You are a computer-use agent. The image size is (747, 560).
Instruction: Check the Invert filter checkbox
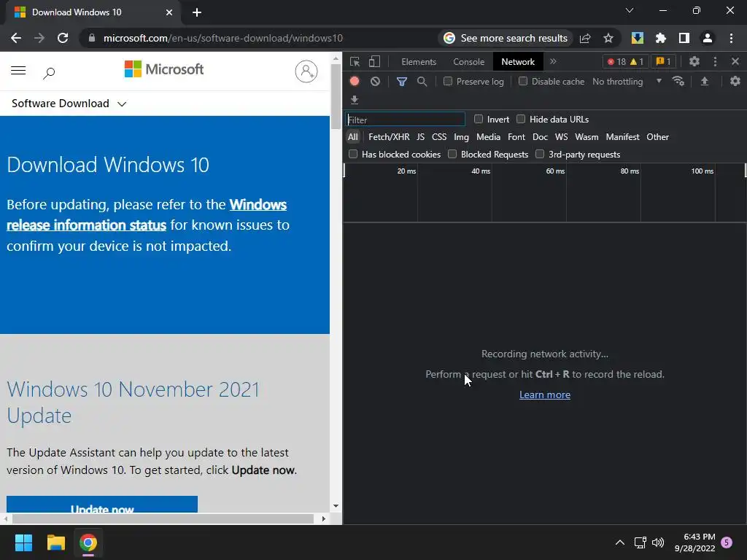tap(479, 119)
